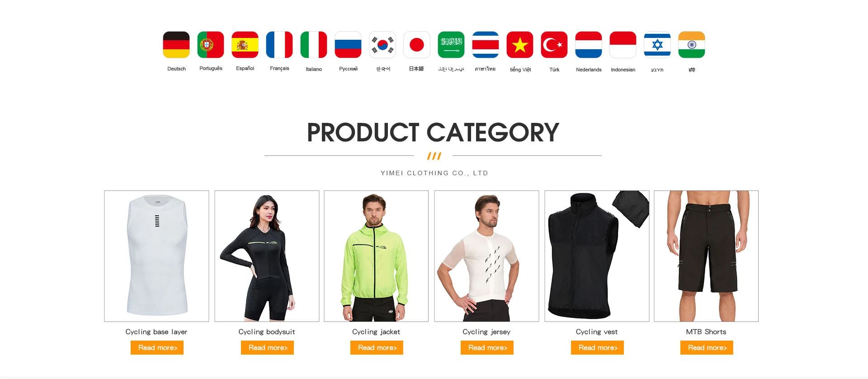Open the Cycling base layer title link
The image size is (868, 379).
(156, 332)
